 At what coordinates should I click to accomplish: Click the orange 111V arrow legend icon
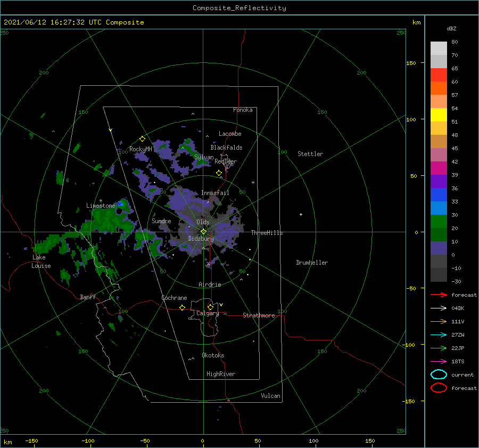439,321
